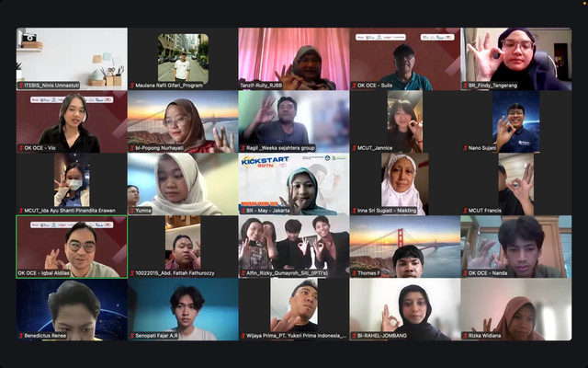This screenshot has width=588, height=368.
Task: Click the muted mic icon beside bI-Popong Nurhayati
Action: click(132, 148)
